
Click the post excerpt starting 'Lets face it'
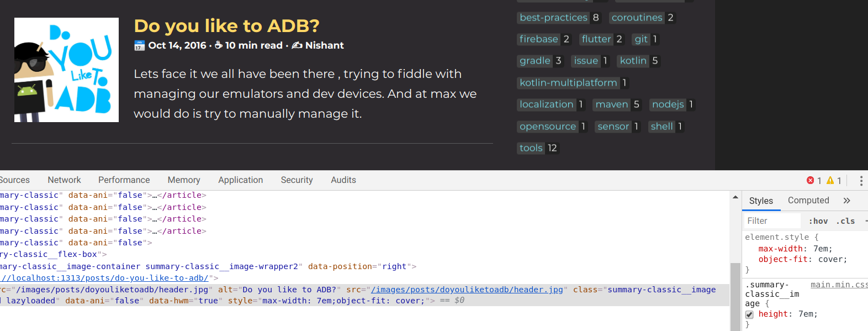(305, 94)
